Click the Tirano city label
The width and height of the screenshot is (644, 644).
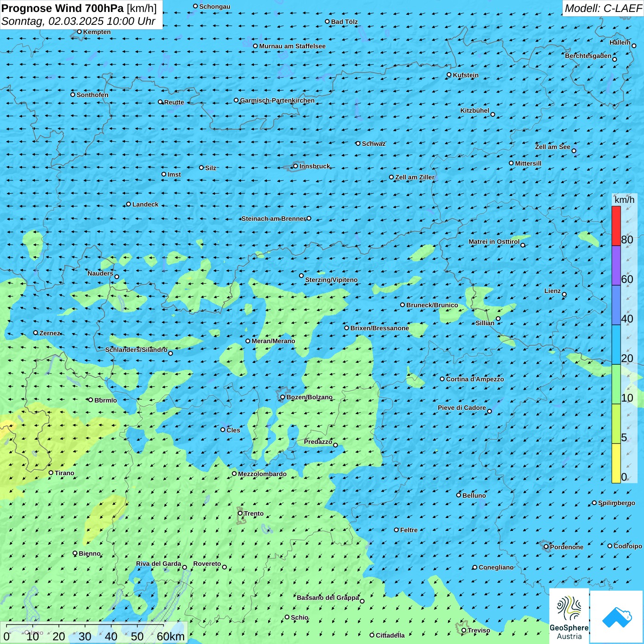[x=64, y=473]
